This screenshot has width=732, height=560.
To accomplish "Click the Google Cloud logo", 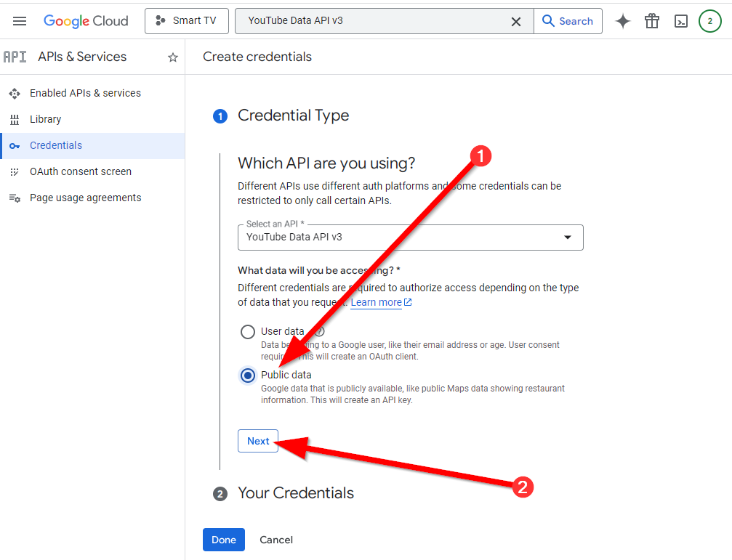I will (86, 21).
